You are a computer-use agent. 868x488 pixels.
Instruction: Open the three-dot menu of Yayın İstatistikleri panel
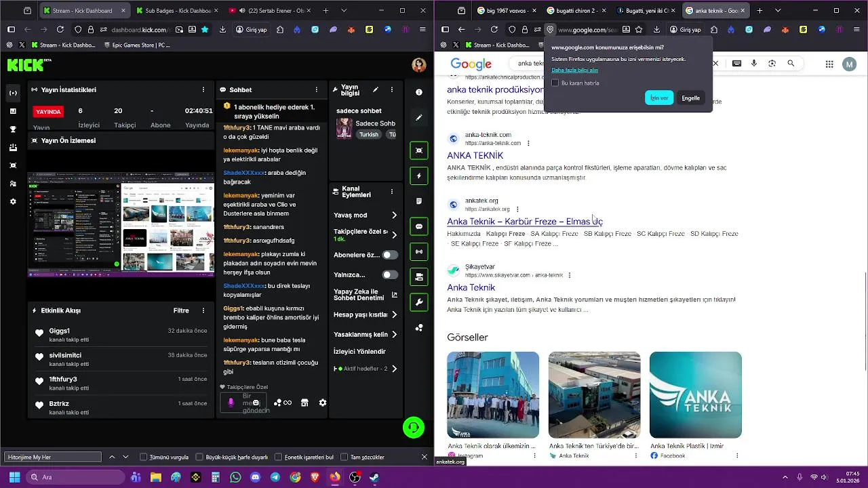[x=203, y=89]
